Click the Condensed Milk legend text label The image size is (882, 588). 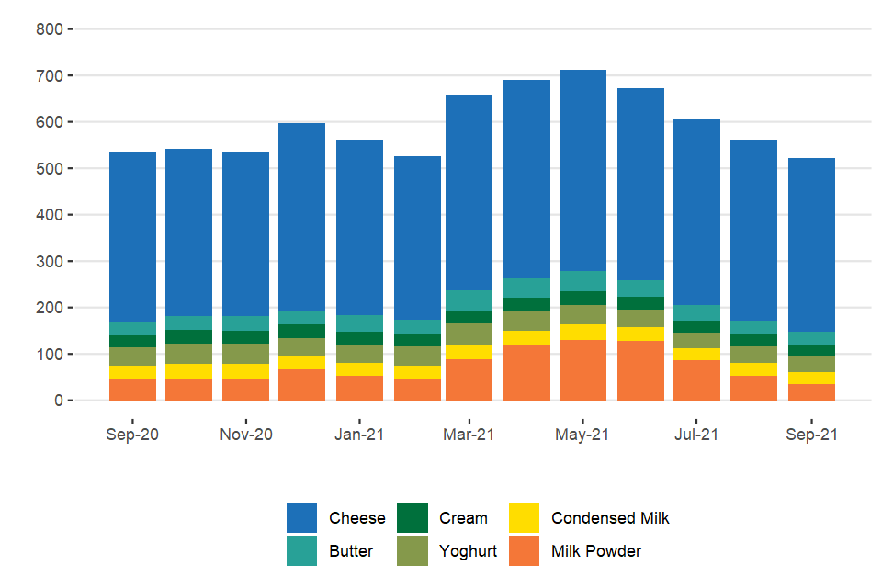[610, 518]
